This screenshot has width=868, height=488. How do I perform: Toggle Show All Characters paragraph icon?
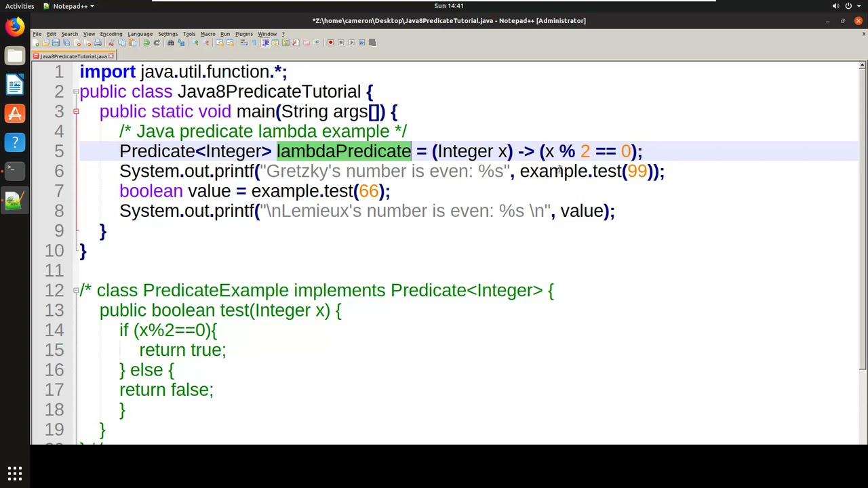pyautogui.click(x=254, y=42)
